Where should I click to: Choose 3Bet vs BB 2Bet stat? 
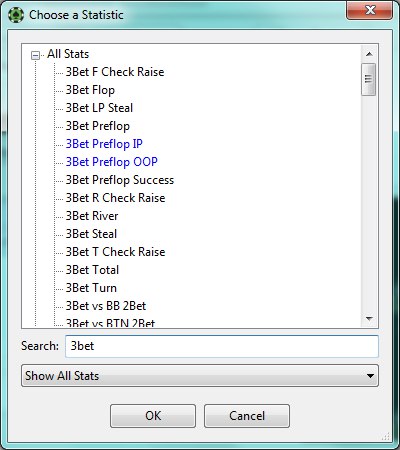click(x=106, y=306)
